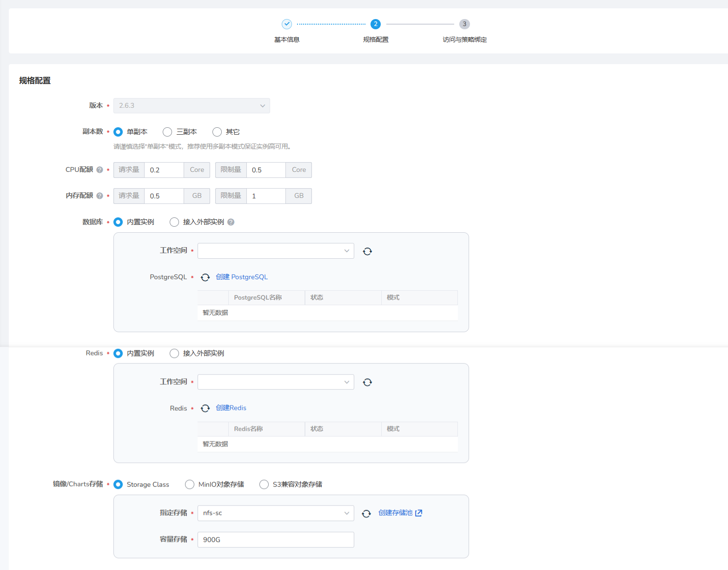Screen dimensions: 728x570
Task: Select MinIO对象存储 storage option
Action: [x=190, y=485]
